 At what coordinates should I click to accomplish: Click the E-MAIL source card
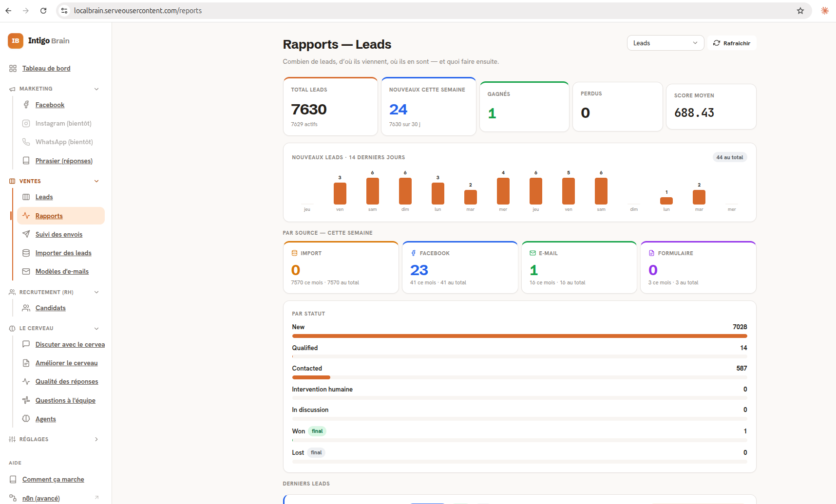click(579, 267)
